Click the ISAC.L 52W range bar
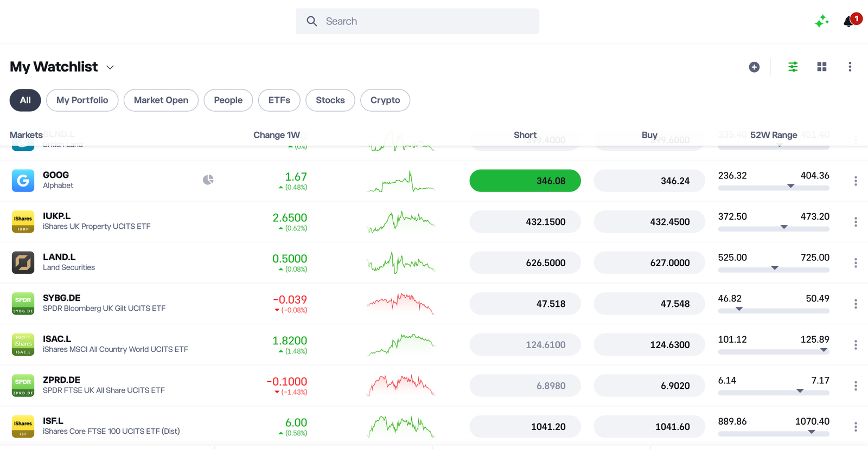The width and height of the screenshot is (868, 449). pos(774,351)
